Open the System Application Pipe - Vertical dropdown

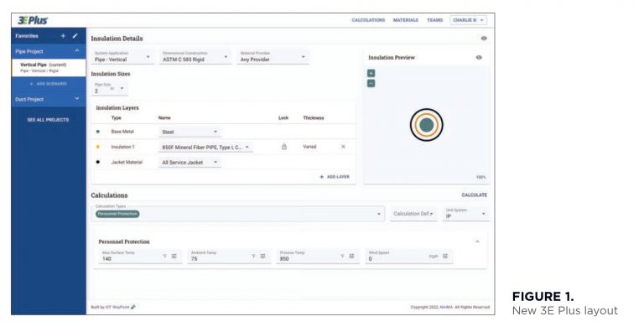[122, 57]
